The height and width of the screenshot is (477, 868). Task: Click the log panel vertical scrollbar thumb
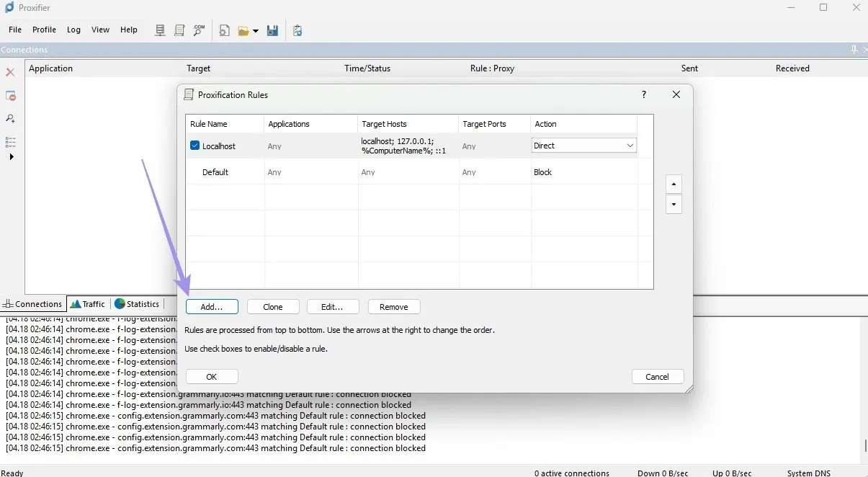click(x=865, y=445)
